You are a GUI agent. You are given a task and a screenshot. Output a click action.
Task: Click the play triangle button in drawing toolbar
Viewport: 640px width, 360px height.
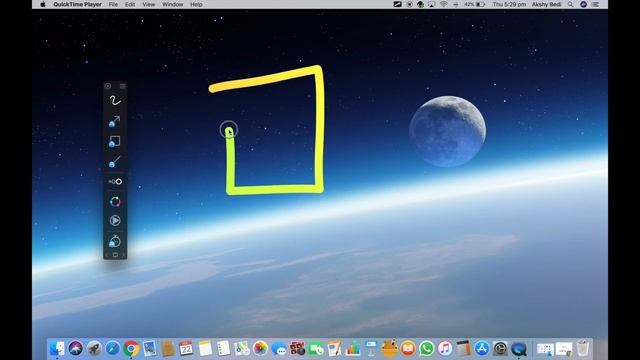pos(115,220)
